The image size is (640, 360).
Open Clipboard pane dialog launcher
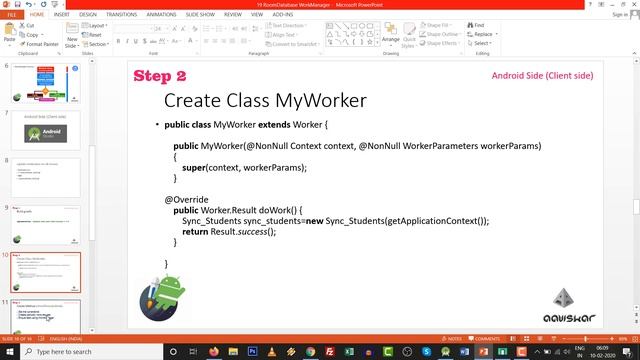coord(59,53)
